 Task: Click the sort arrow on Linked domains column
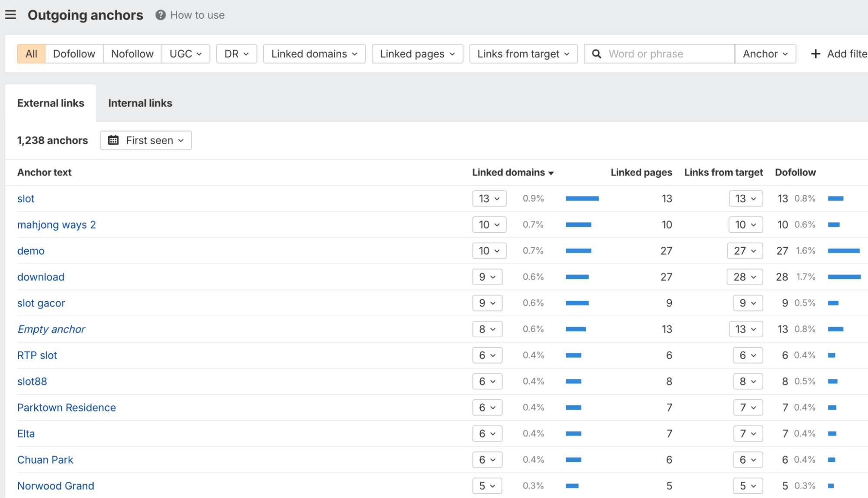[x=551, y=173]
